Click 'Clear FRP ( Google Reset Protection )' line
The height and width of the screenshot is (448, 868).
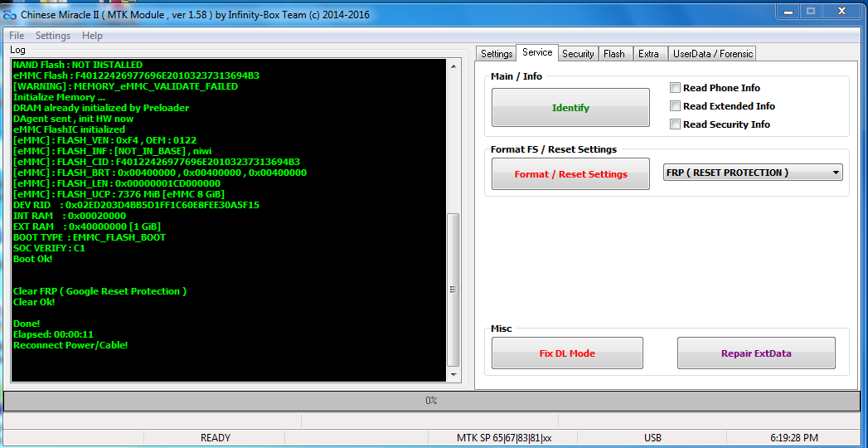tap(99, 291)
